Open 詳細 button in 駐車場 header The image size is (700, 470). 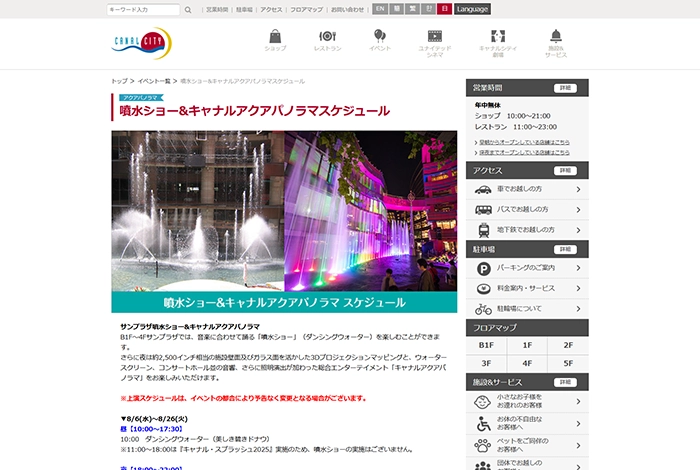565,250
